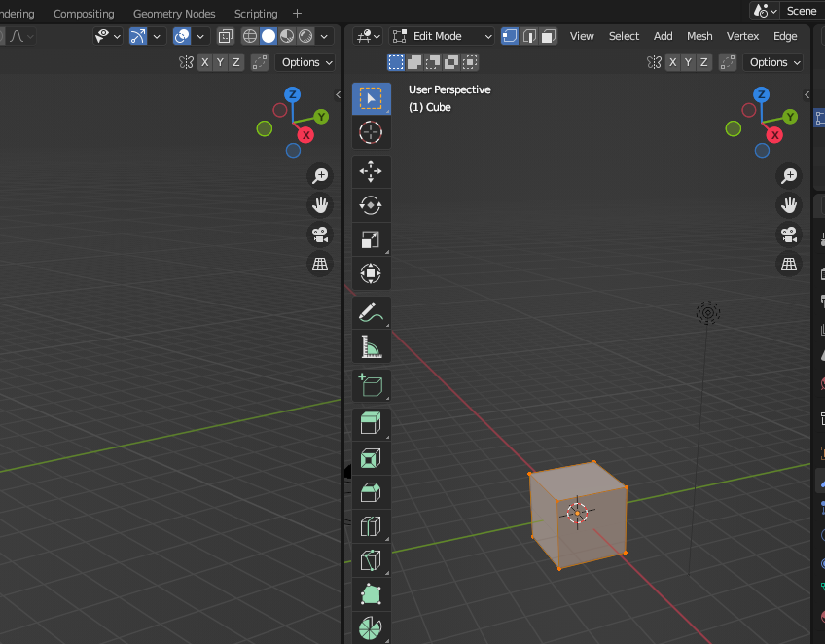Select the Poly Build tool
The image size is (825, 644).
coord(371,594)
